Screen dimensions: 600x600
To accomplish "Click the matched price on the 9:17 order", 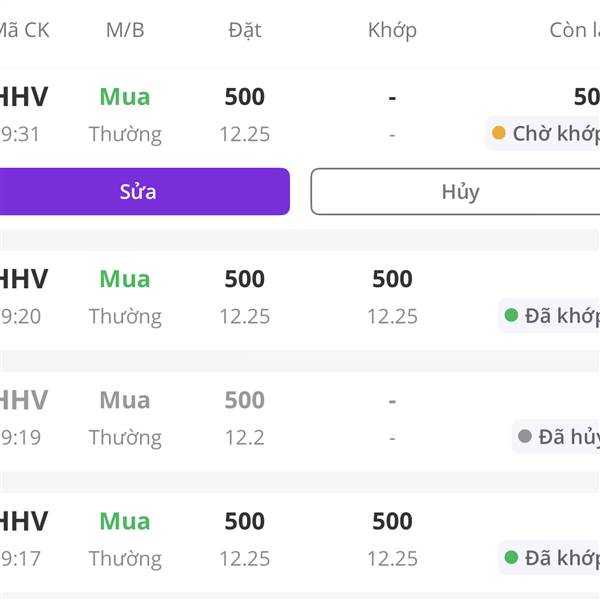I will pyautogui.click(x=392, y=558).
